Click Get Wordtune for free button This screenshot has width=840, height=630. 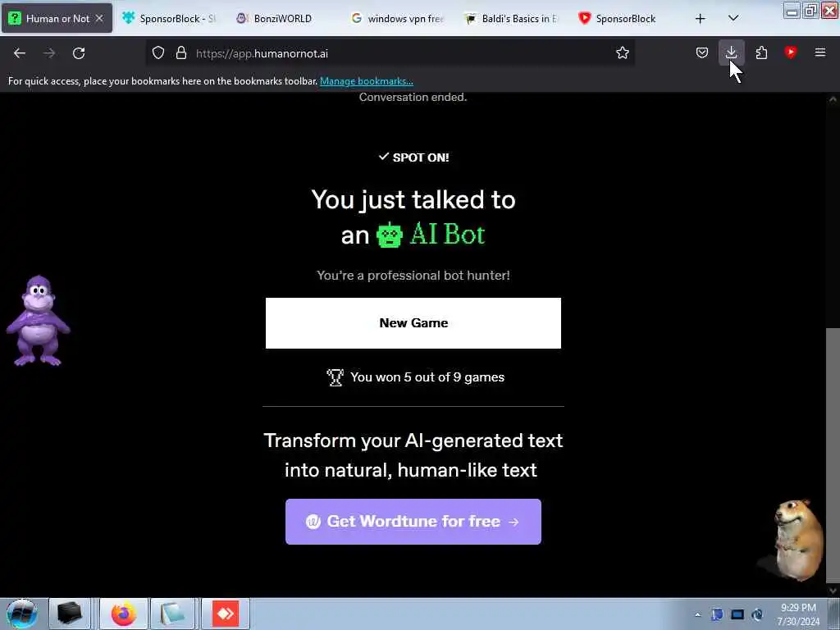413,522
